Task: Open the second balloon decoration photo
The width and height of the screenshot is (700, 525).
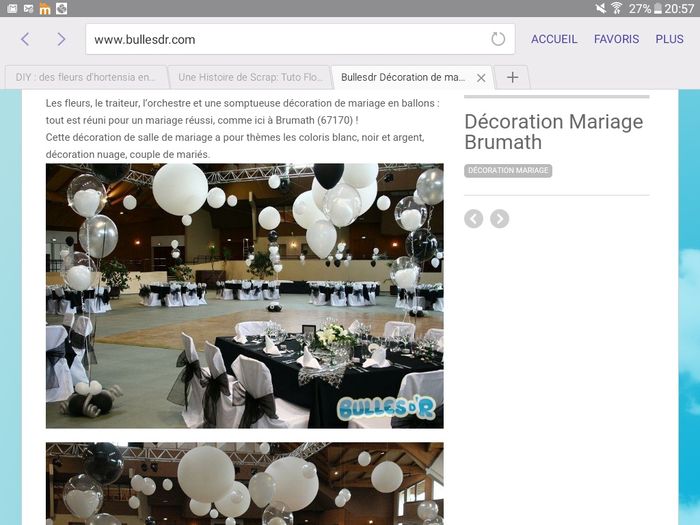Action: tap(245, 484)
